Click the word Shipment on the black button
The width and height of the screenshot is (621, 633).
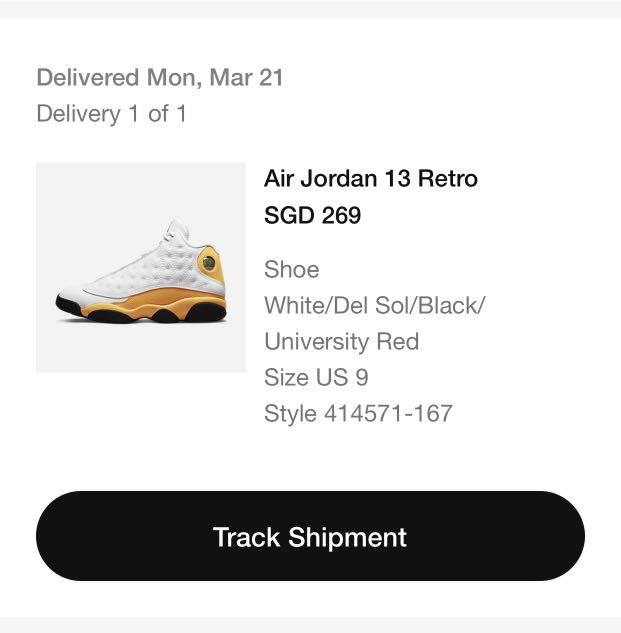(347, 537)
